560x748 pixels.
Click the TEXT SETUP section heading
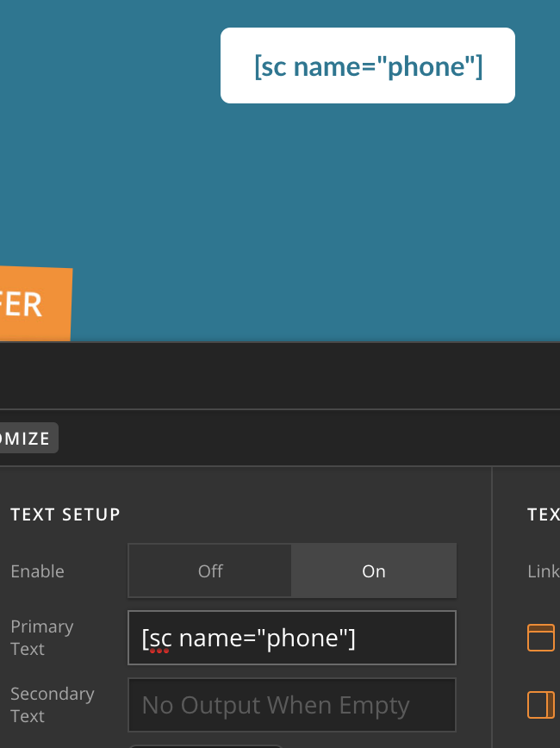coord(65,514)
